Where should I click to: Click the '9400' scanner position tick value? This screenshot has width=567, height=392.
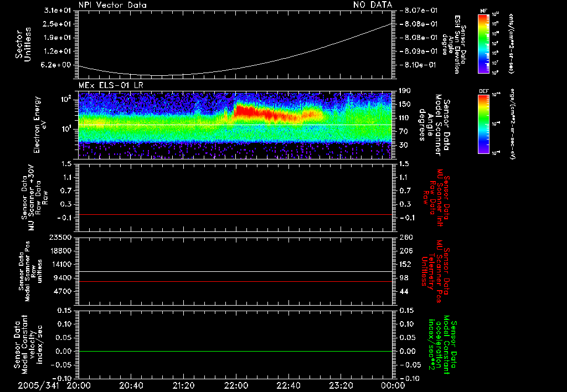[x=63, y=278]
